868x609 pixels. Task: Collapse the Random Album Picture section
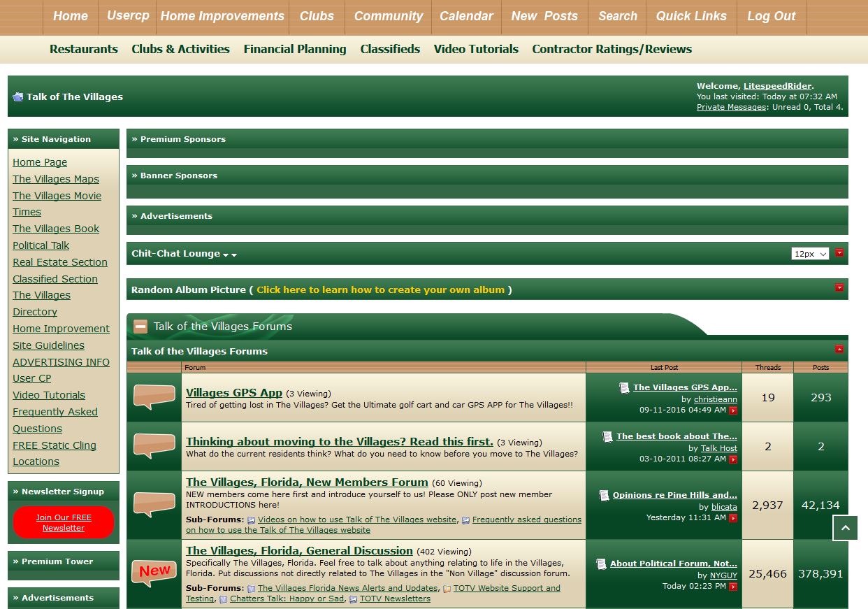(x=839, y=287)
